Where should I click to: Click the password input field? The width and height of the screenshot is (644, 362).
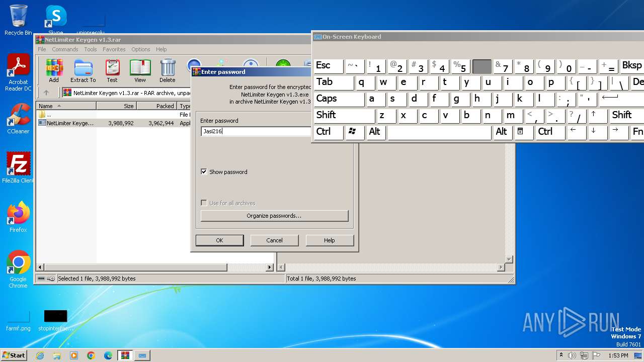click(256, 131)
